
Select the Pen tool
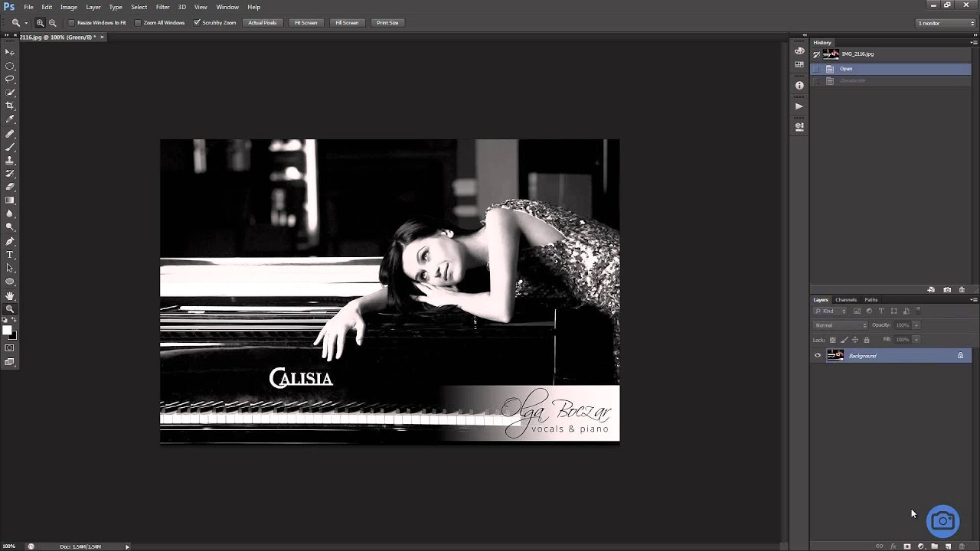pos(10,241)
